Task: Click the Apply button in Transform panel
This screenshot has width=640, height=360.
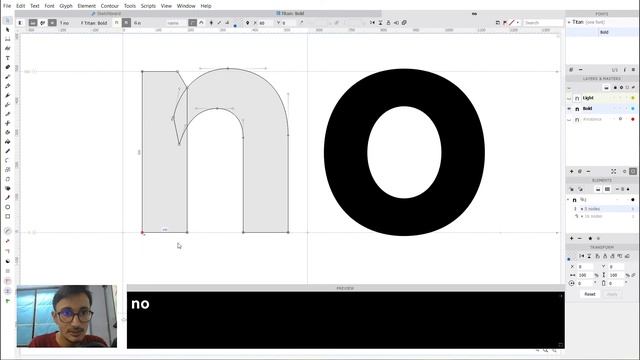Action: coord(612,294)
